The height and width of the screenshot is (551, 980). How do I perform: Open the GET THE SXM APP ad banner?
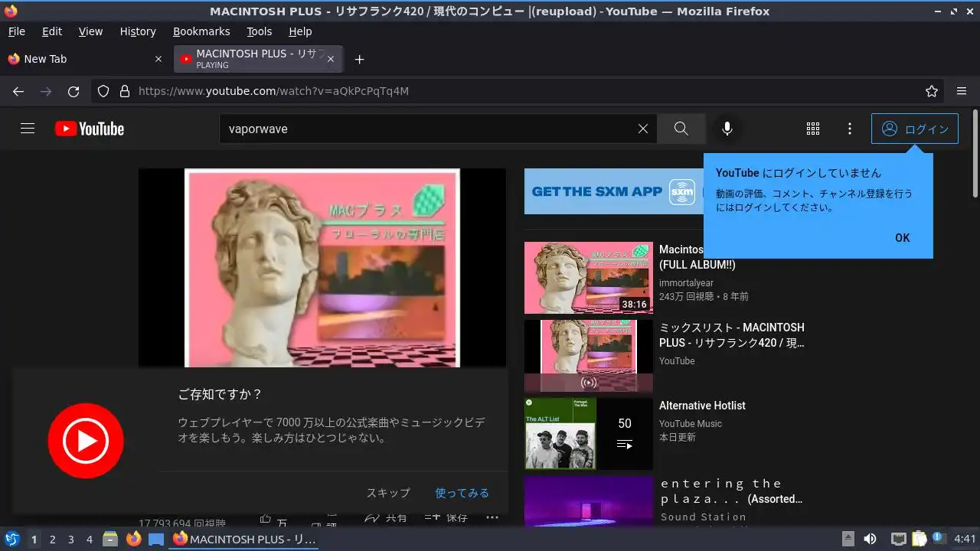click(612, 191)
